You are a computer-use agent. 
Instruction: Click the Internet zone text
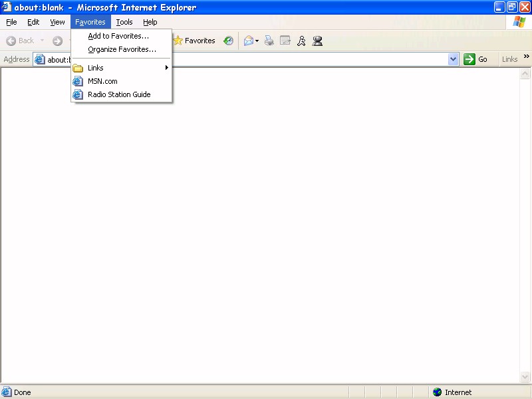click(x=458, y=392)
